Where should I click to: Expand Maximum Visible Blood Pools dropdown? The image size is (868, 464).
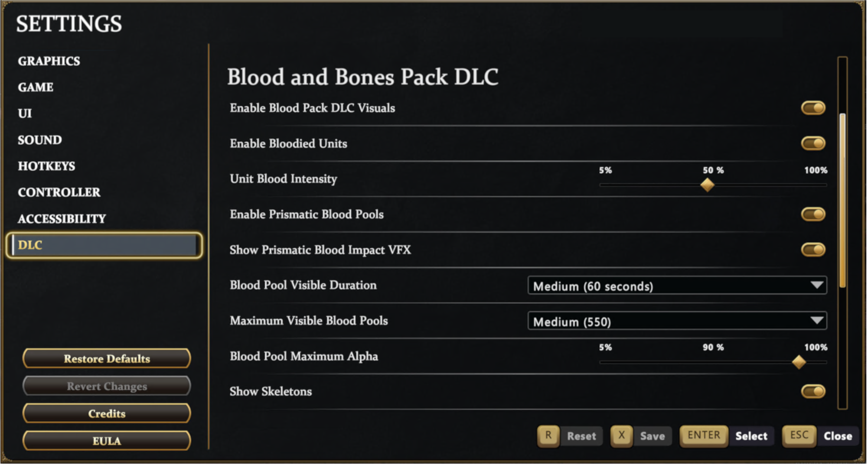(x=677, y=321)
